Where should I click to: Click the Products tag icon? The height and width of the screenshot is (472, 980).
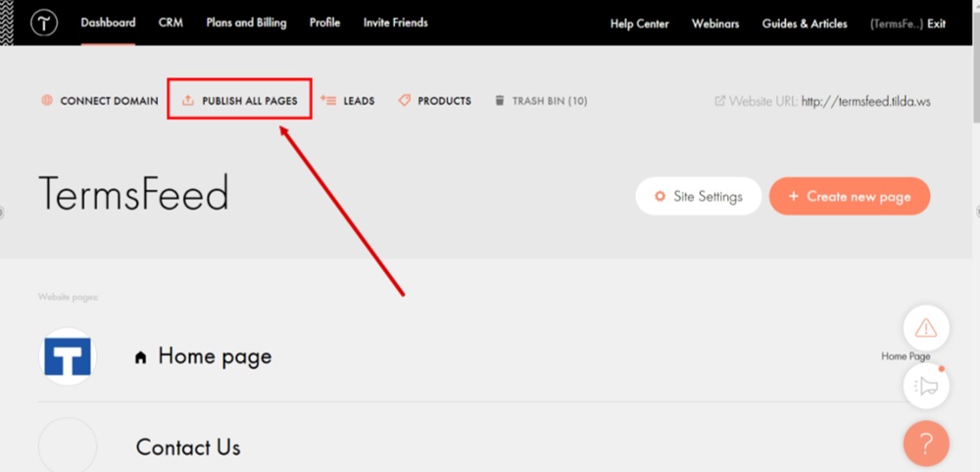[405, 100]
